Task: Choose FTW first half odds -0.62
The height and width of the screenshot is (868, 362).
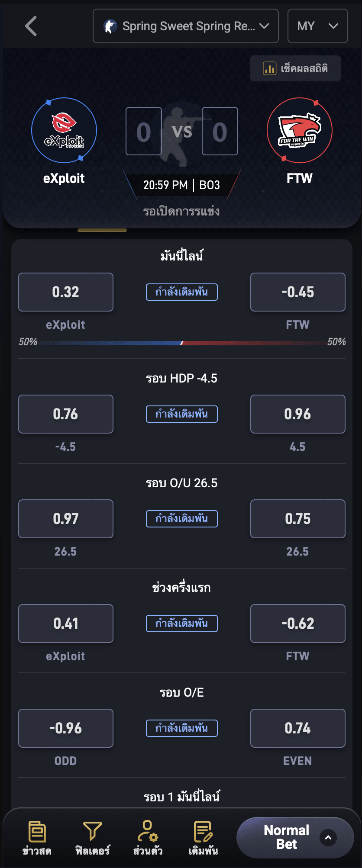Action: (x=298, y=624)
